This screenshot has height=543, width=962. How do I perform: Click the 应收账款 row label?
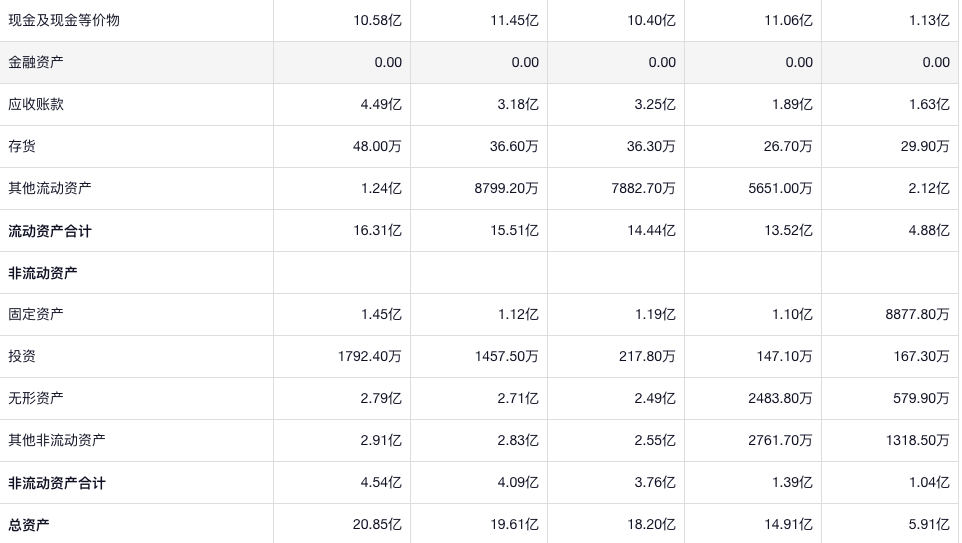pos(36,104)
